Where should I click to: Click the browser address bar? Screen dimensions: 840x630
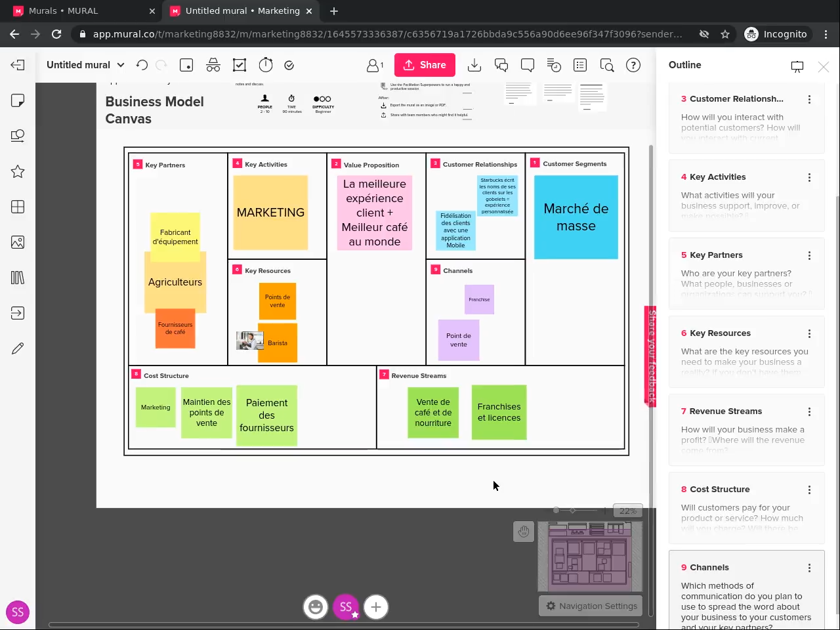click(387, 34)
